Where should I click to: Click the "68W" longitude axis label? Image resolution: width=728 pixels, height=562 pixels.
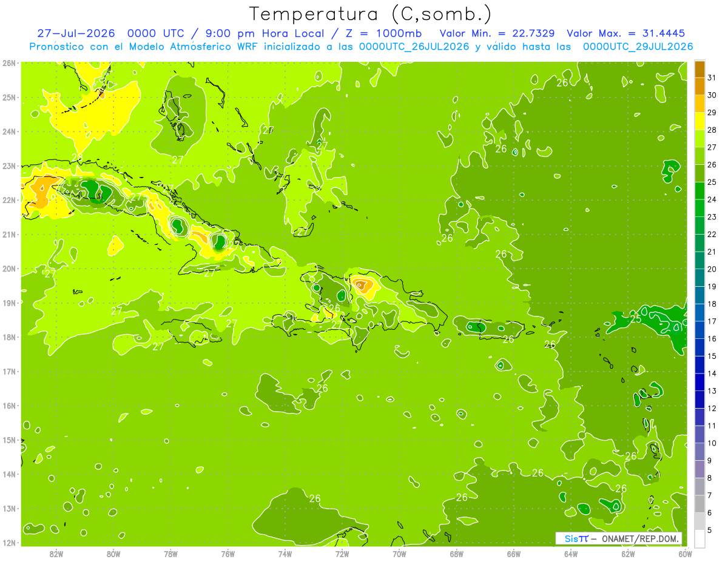(456, 554)
